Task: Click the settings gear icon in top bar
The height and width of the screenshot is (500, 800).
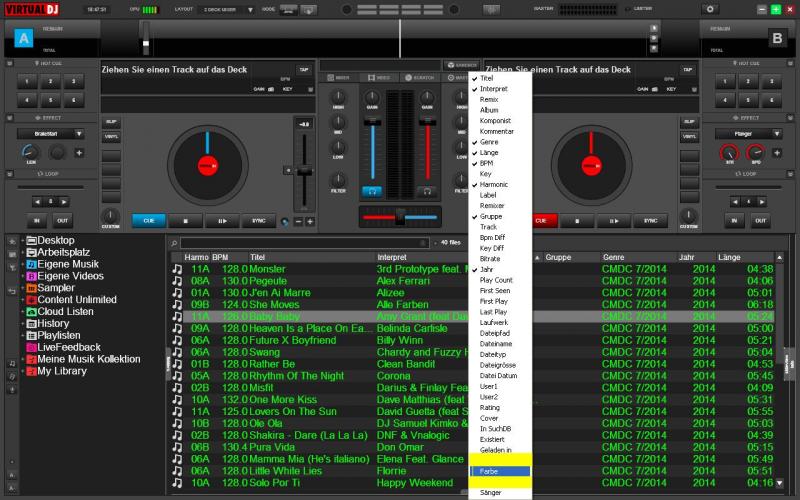Action: (x=711, y=9)
